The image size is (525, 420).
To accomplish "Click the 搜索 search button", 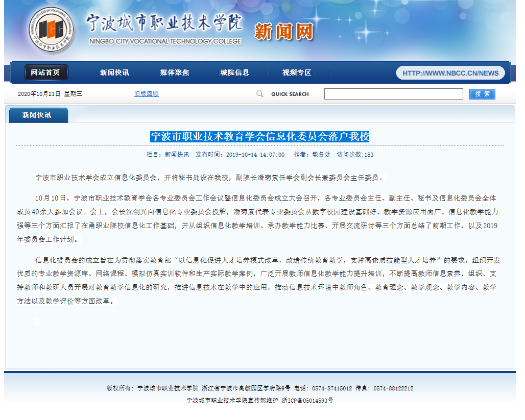I will tap(482, 94).
